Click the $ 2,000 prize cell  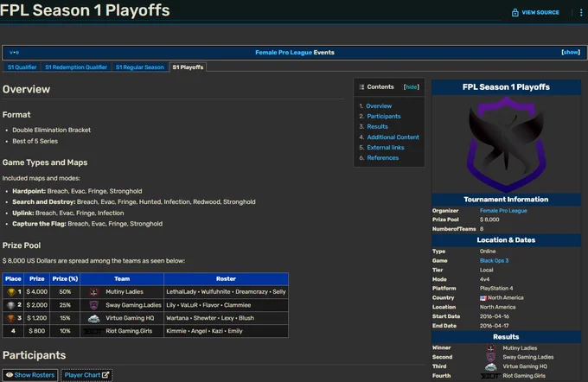click(36, 305)
